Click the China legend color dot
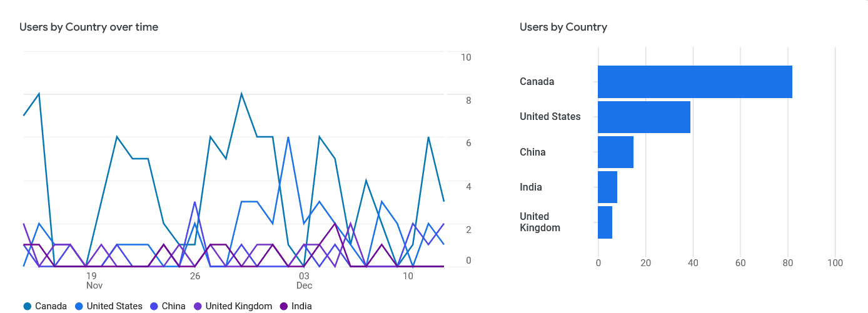The height and width of the screenshot is (313, 868). (x=154, y=306)
